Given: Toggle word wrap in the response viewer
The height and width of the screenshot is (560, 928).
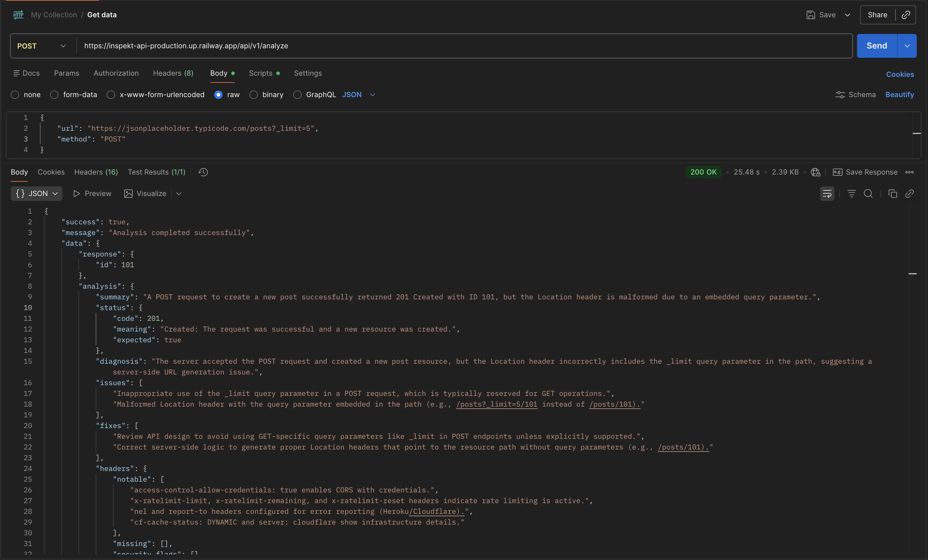Looking at the screenshot, I should point(827,193).
